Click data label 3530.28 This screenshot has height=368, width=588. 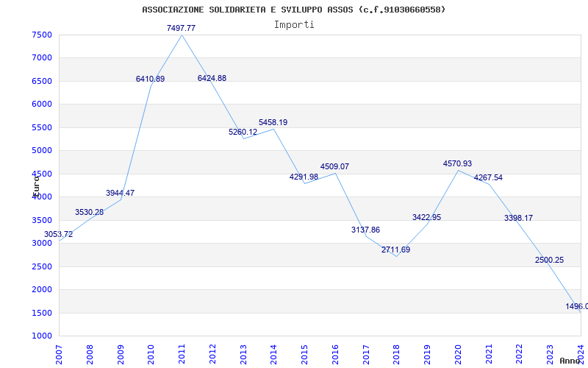(x=89, y=212)
